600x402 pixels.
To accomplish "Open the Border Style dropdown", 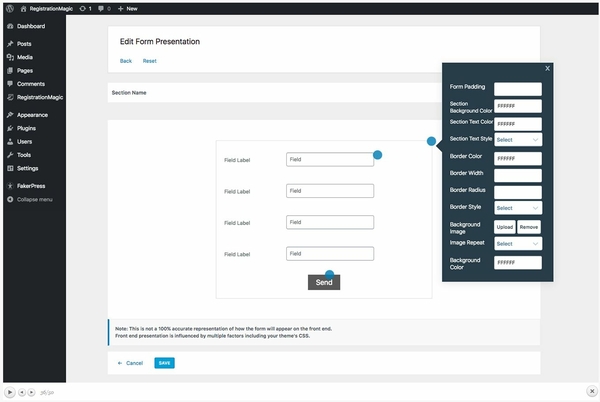I will (x=517, y=208).
